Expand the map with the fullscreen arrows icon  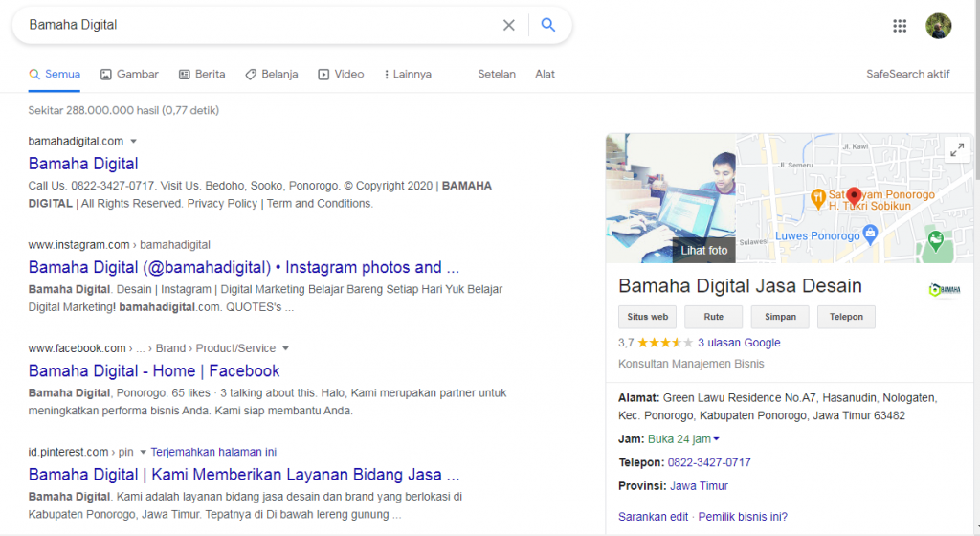click(x=957, y=150)
